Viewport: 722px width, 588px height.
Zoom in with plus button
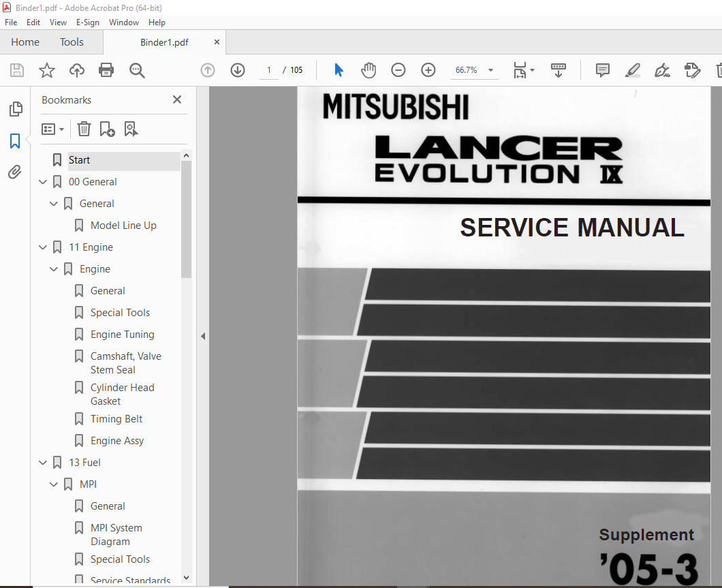428,70
